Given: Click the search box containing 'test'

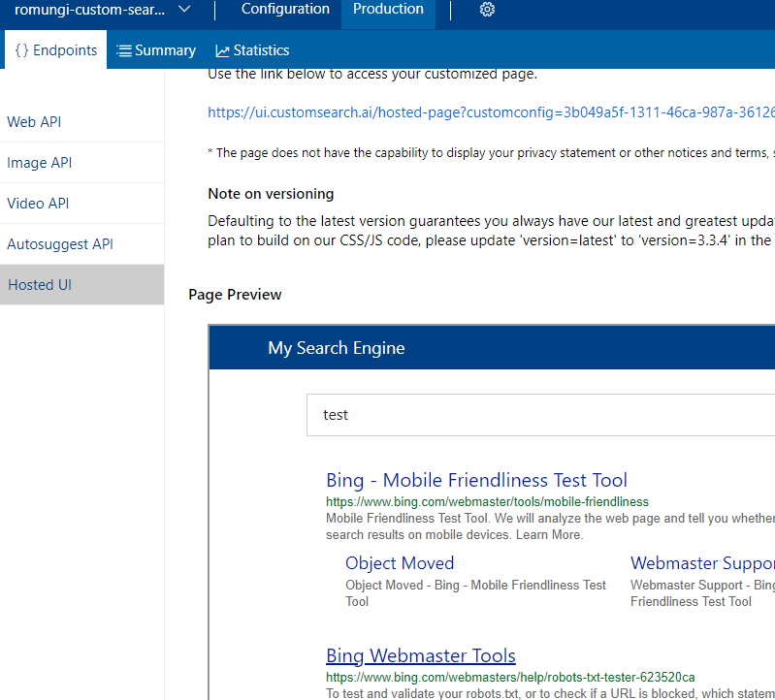Looking at the screenshot, I should tap(540, 415).
